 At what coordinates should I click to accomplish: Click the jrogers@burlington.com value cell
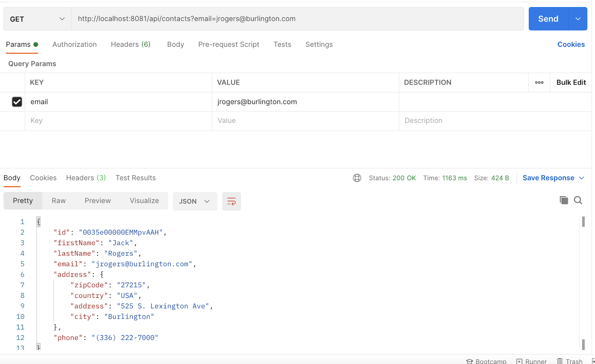click(305, 102)
